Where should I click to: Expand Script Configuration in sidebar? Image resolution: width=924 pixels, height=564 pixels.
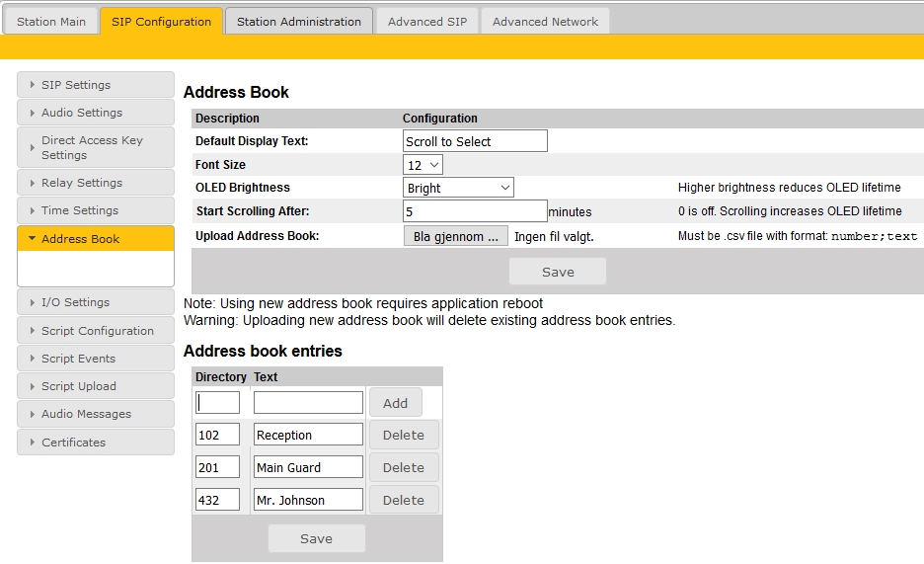[95, 331]
